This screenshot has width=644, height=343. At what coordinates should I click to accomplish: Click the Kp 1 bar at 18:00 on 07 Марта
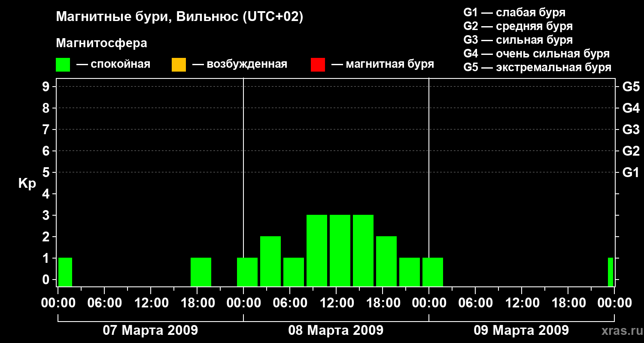pos(201,272)
